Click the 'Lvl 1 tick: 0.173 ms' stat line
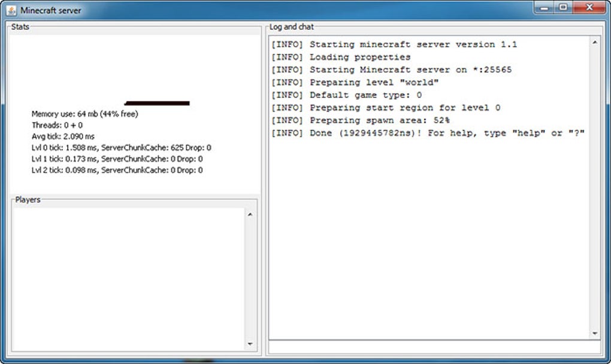This screenshot has height=364, width=611. pyautogui.click(x=117, y=159)
